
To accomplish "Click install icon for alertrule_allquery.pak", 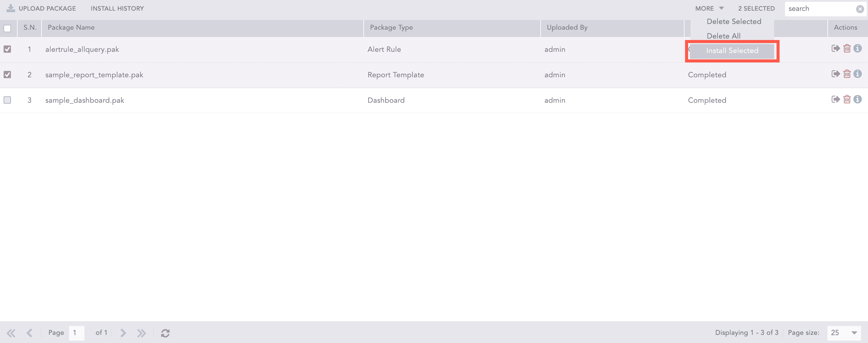I will pos(835,48).
